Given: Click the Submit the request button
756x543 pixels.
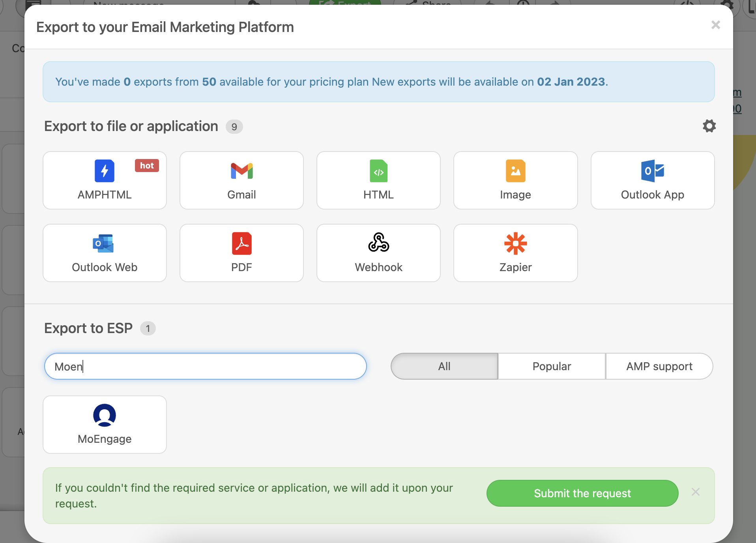Looking at the screenshot, I should 582,493.
